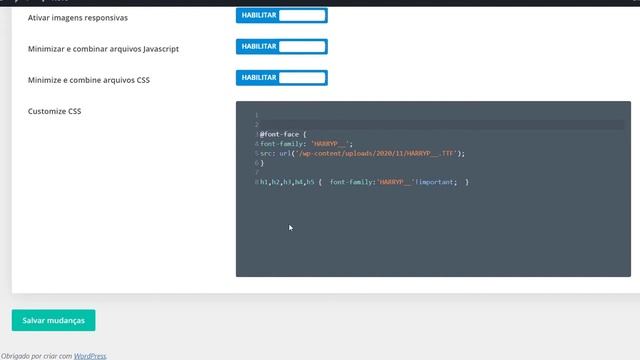The height and width of the screenshot is (360, 640).
Task: Click the src: url code line
Action: pos(362,153)
